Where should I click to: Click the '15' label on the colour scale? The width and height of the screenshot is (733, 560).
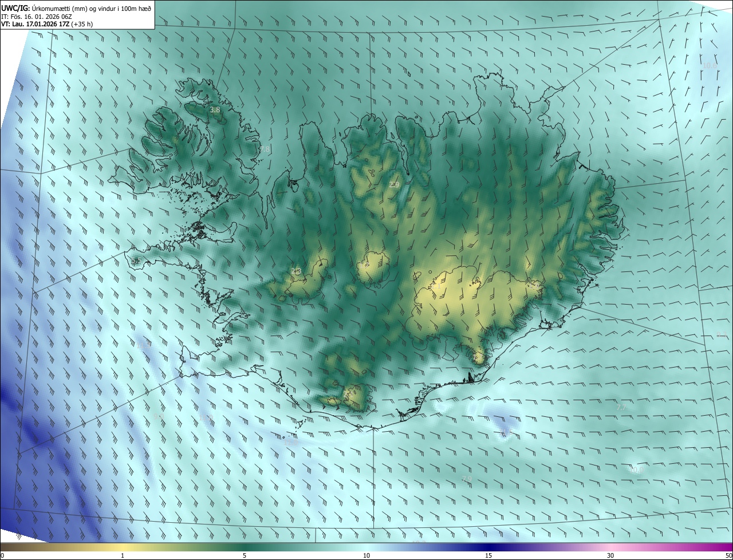[488, 555]
